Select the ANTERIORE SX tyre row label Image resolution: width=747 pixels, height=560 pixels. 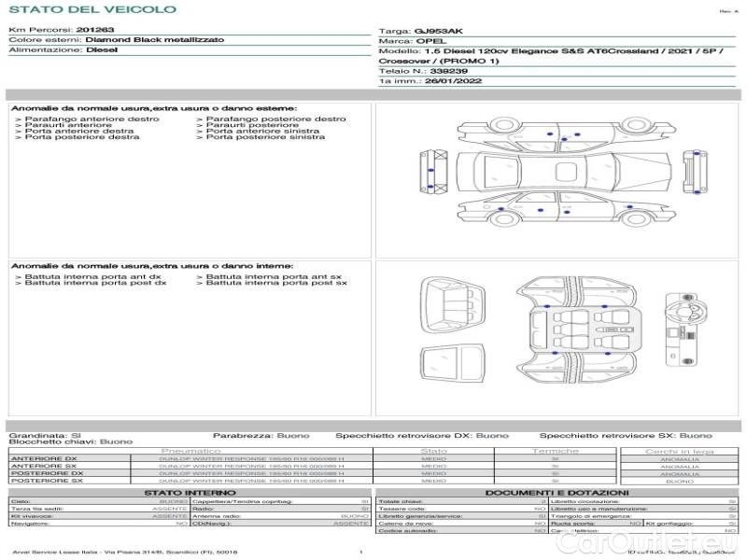click(x=44, y=466)
